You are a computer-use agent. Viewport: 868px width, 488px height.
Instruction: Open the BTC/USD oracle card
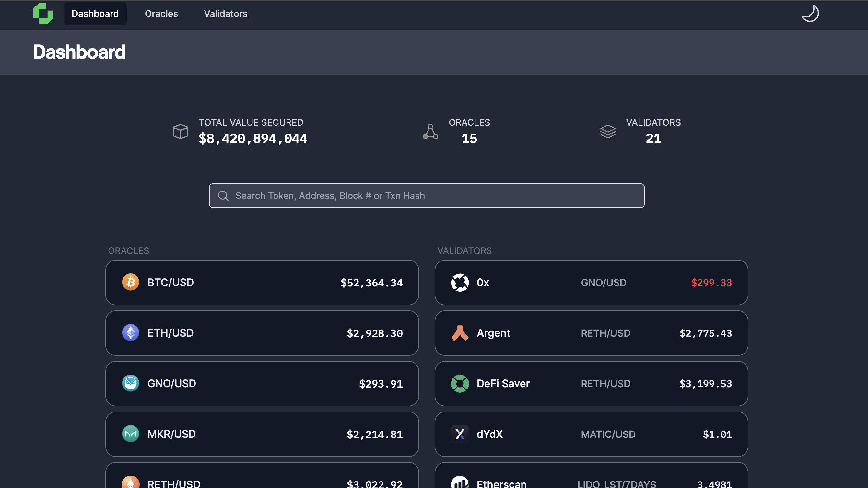pyautogui.click(x=262, y=282)
